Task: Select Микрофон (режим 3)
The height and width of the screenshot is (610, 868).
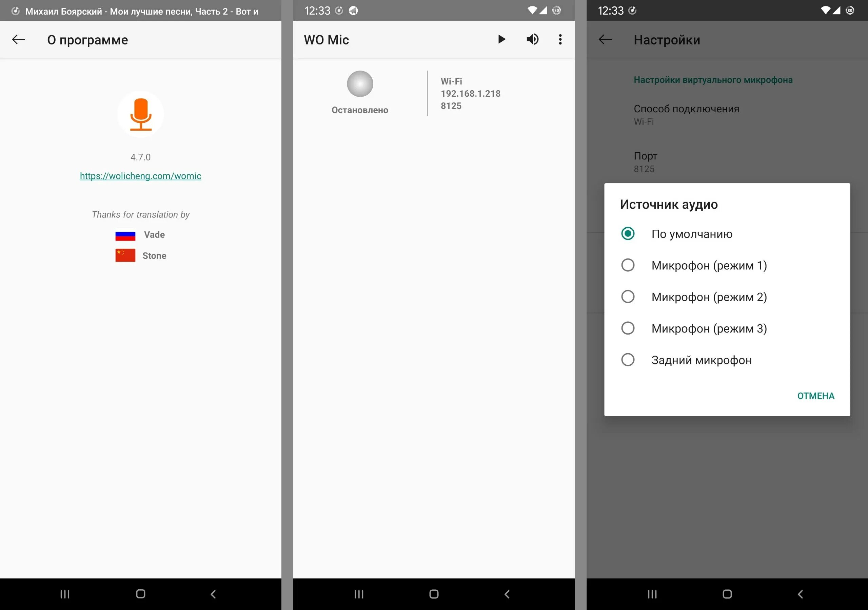Action: 727,328
